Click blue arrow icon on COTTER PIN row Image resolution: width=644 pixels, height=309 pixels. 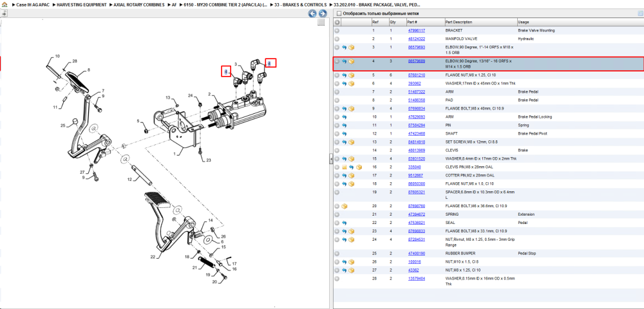click(344, 176)
